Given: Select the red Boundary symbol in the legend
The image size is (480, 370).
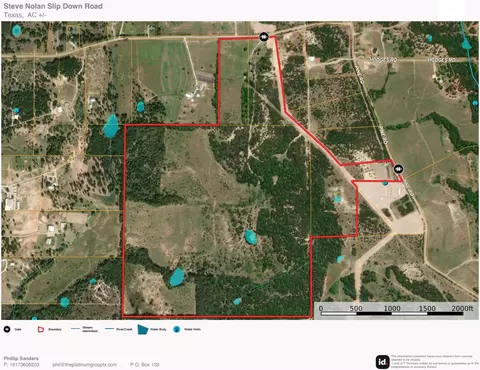Looking at the screenshot, I should coord(41,329).
